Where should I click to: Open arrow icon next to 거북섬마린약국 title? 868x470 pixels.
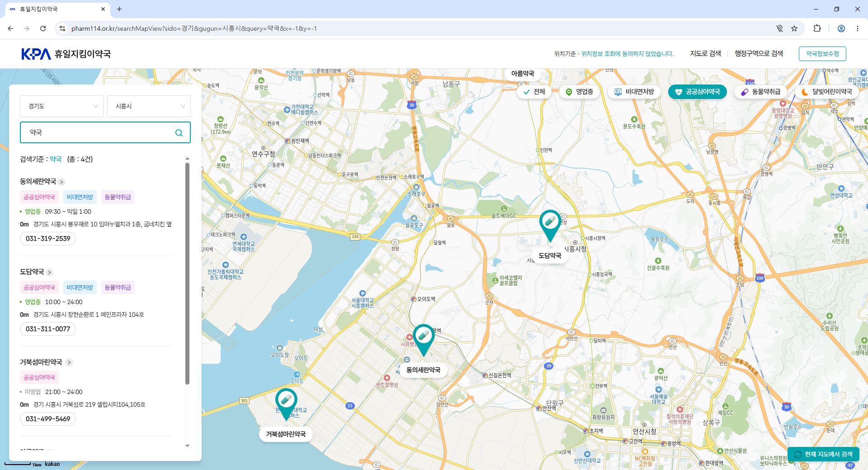(x=69, y=362)
